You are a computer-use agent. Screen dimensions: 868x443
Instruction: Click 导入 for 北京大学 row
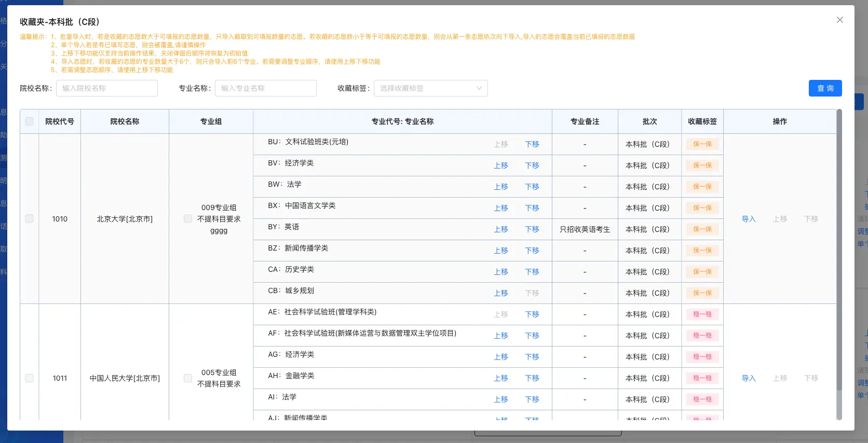749,219
